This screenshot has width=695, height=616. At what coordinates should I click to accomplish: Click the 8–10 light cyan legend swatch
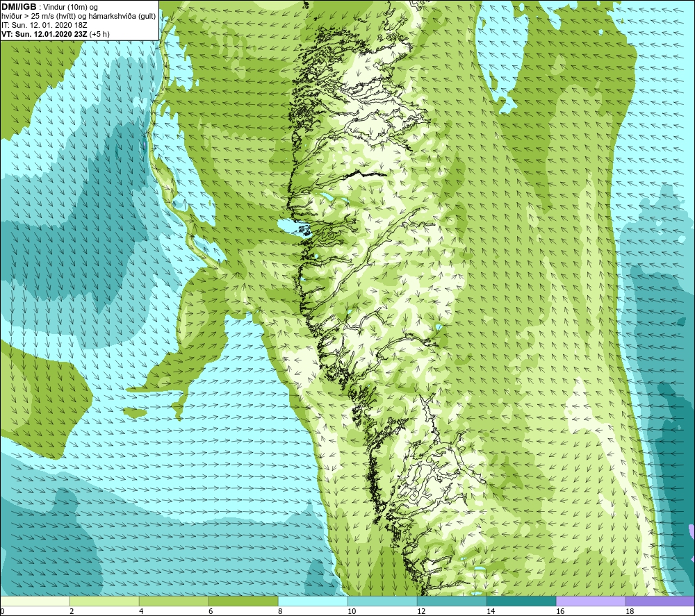coord(313,601)
